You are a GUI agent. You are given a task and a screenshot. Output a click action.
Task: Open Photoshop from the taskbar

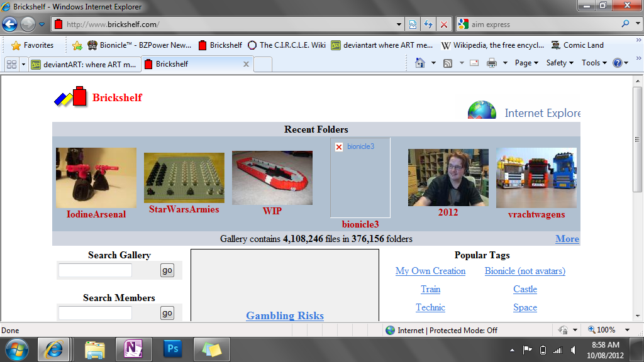click(x=172, y=349)
